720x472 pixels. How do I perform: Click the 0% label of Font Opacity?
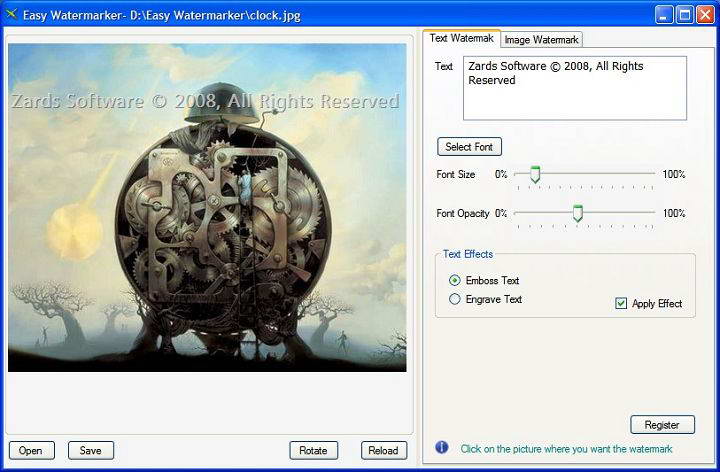(x=501, y=214)
